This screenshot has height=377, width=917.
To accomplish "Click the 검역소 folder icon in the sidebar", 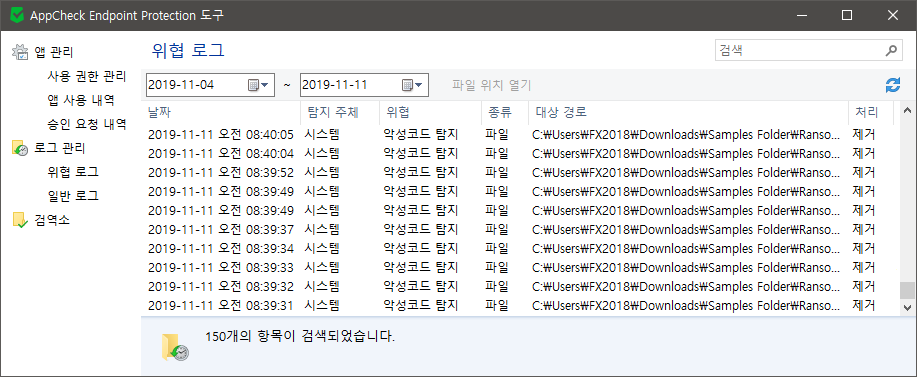I will 20,220.
